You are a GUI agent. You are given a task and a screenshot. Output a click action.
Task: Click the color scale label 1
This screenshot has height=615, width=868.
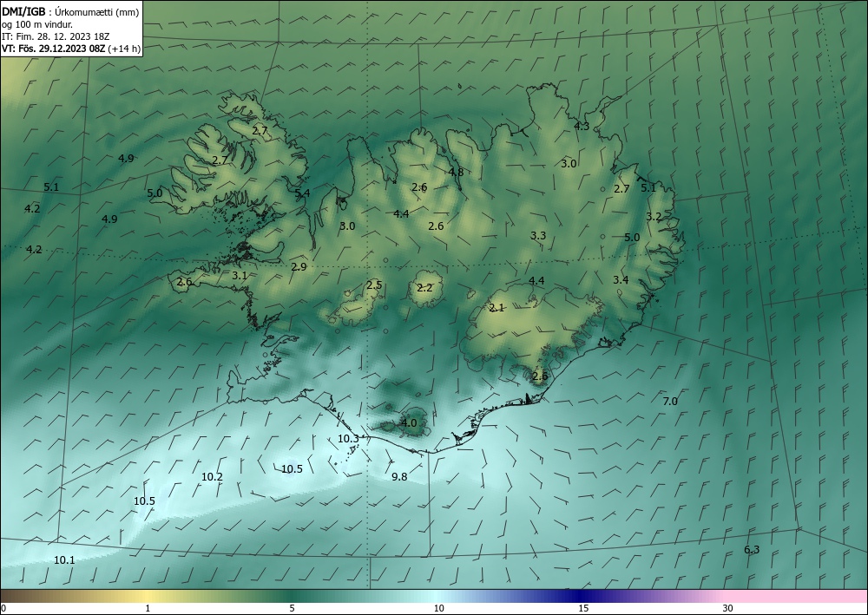[x=148, y=608]
